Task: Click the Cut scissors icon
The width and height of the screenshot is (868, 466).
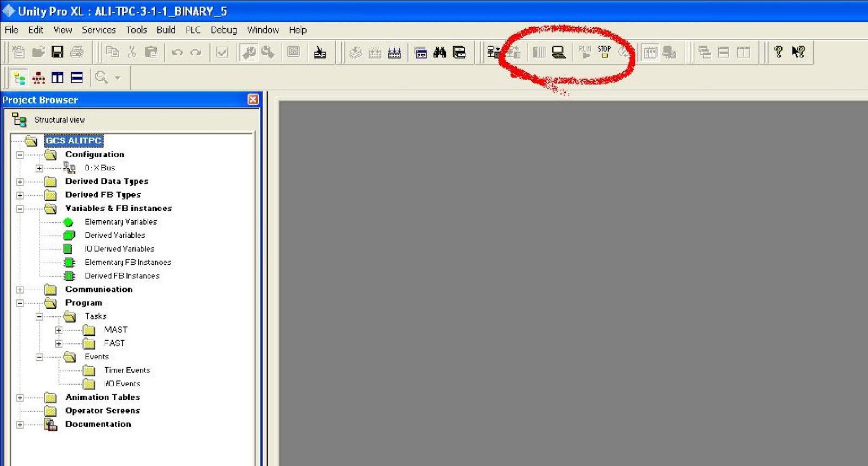Action: point(132,52)
